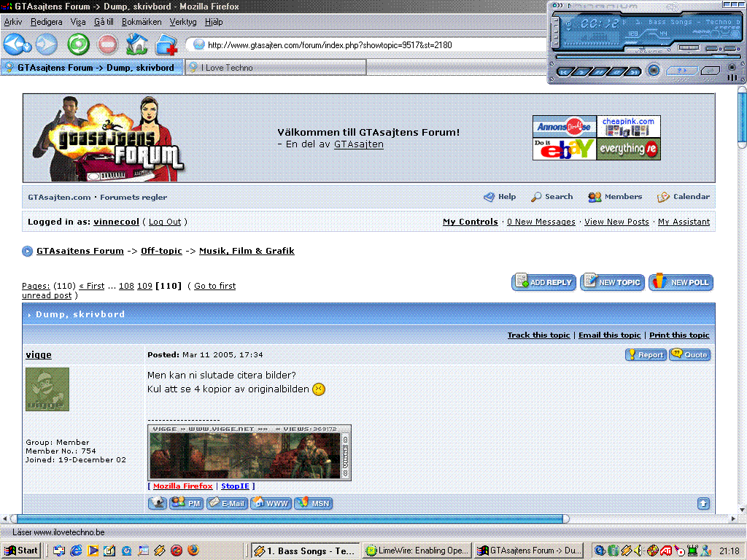Click the toolbar icon with the red plus
This screenshot has height=560, width=747.
(166, 44)
